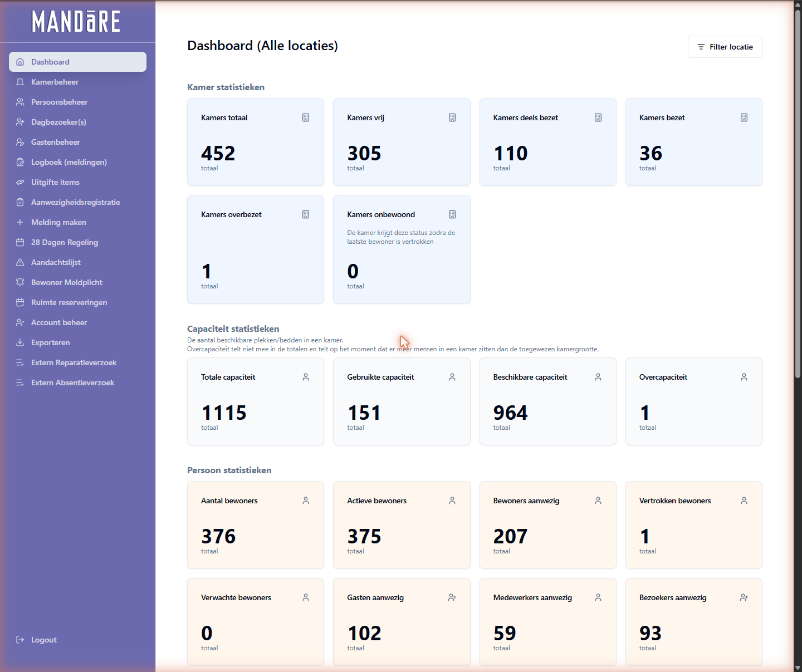The image size is (802, 672).
Task: Click the scrollbar down arrow
Action: (798, 667)
